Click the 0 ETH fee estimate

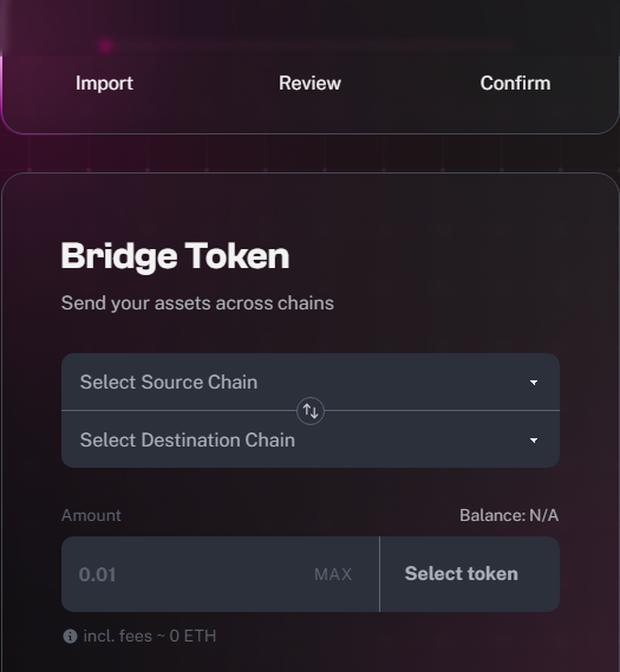coord(193,636)
